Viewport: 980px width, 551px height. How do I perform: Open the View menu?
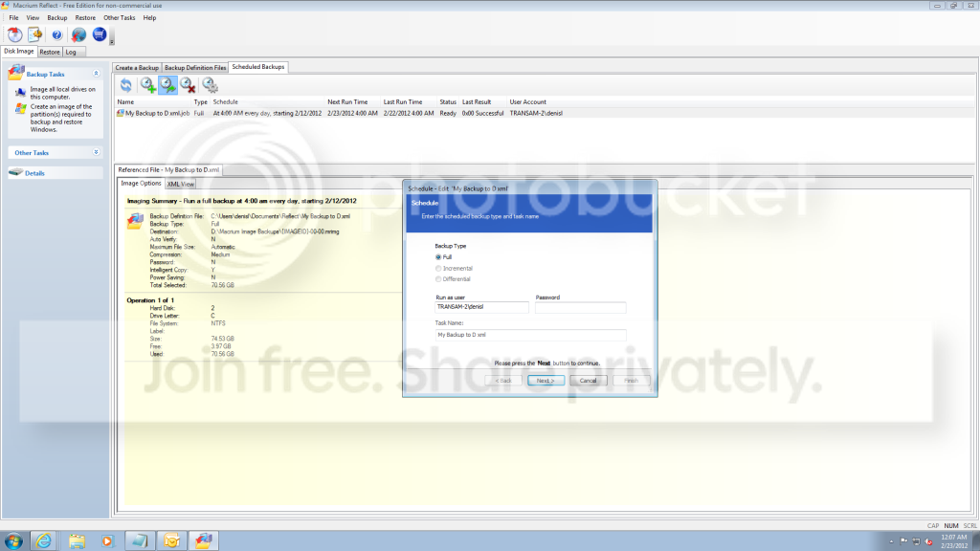33,17
